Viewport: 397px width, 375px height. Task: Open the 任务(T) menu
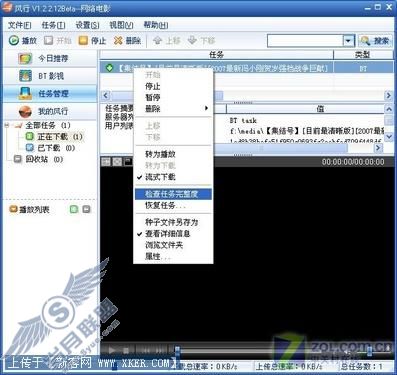pyautogui.click(x=53, y=25)
